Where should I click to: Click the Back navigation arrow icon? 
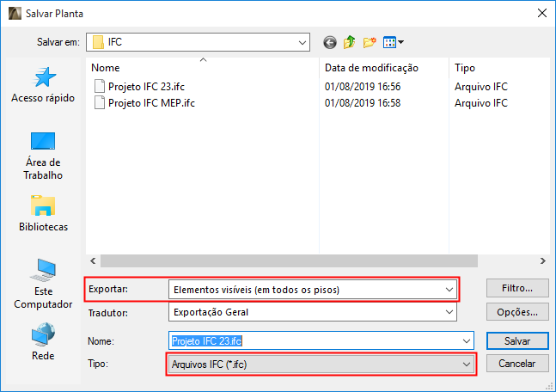point(329,41)
